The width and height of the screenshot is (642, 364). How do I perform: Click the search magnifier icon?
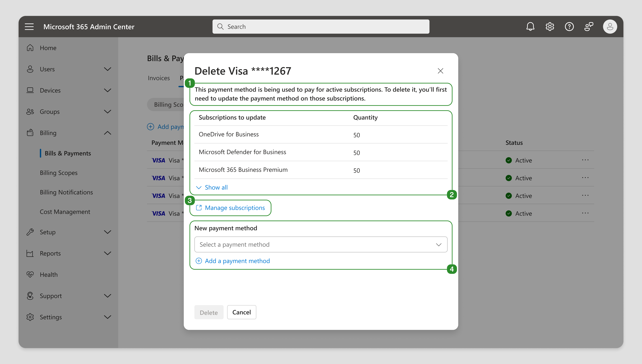220,26
